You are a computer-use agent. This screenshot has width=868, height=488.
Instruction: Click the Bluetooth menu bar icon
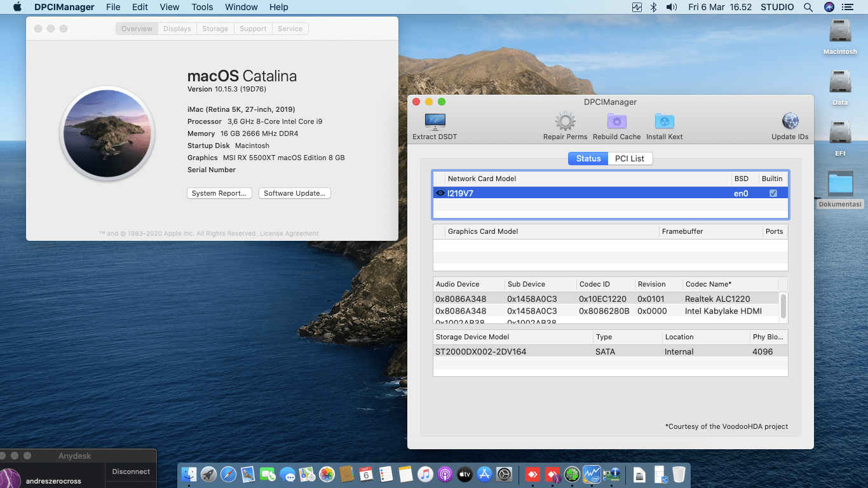(654, 7)
